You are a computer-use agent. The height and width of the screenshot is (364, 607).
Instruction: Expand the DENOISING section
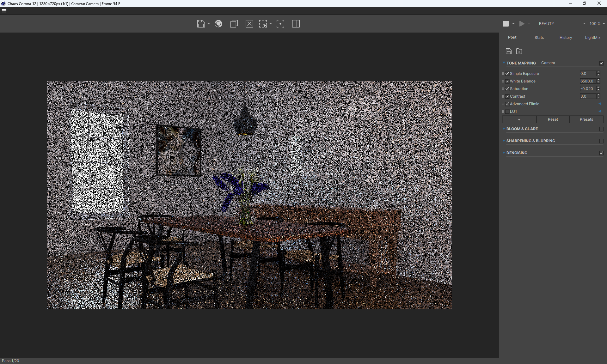[x=517, y=153]
